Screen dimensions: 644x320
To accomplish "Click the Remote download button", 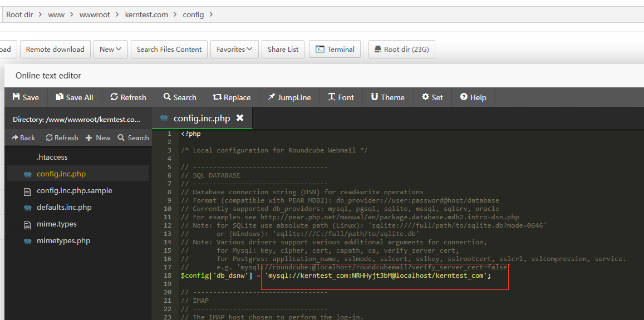I will click(55, 49).
